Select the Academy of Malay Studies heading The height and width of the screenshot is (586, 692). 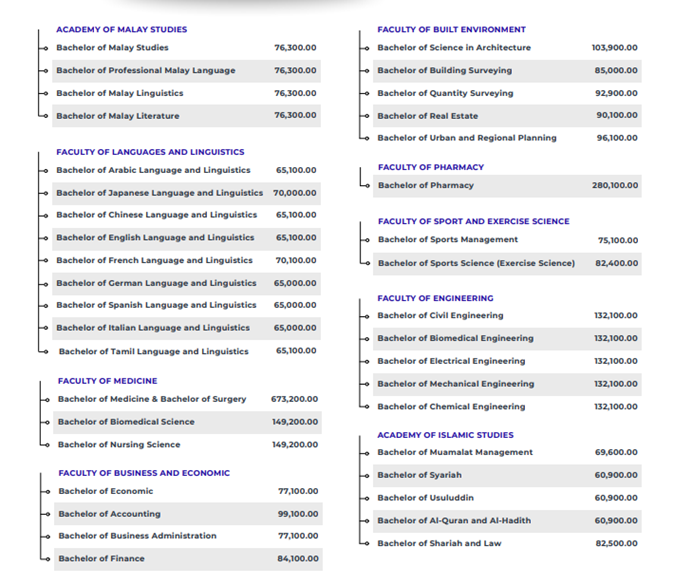[121, 30]
